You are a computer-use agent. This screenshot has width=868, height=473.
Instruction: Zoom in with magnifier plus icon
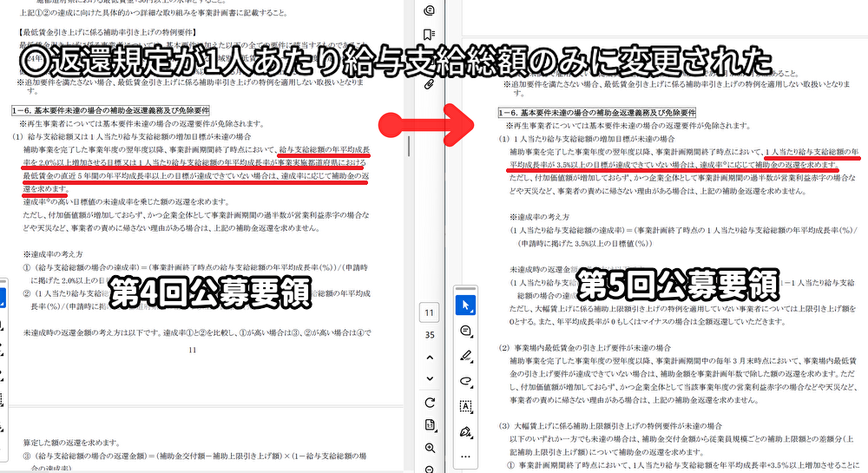pos(430,448)
